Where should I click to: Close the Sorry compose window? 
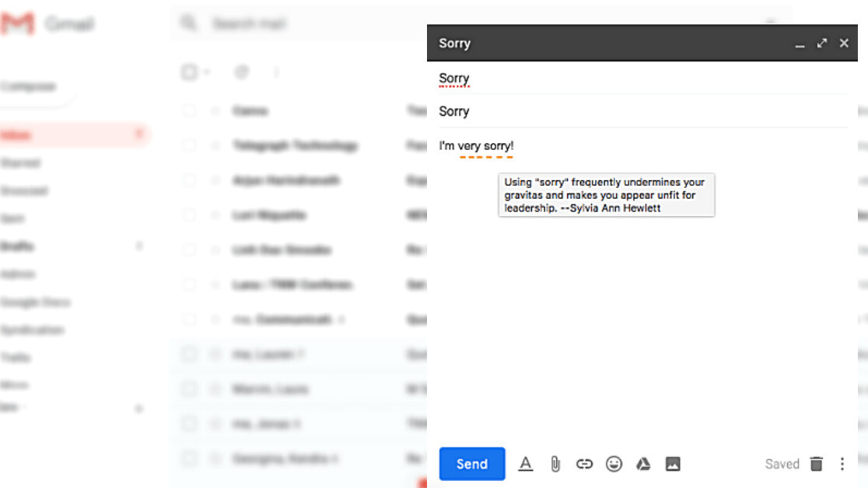pyautogui.click(x=844, y=44)
